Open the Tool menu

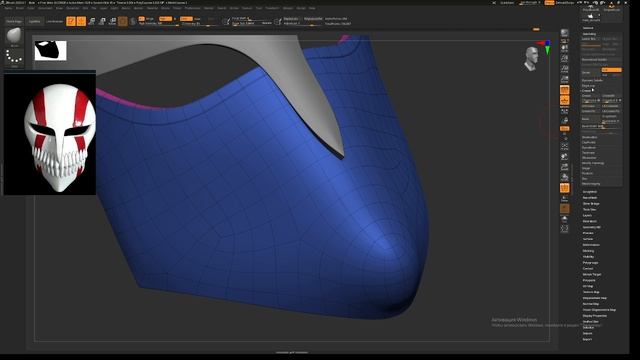point(259,8)
